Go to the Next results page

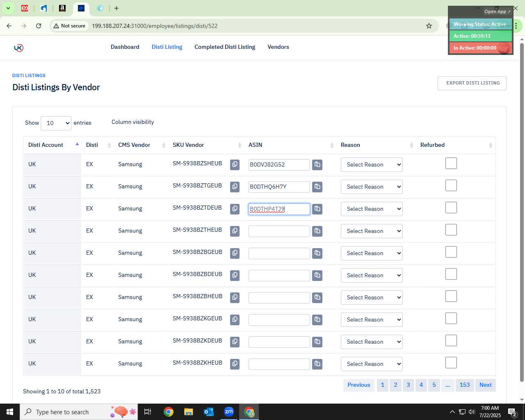486,385
